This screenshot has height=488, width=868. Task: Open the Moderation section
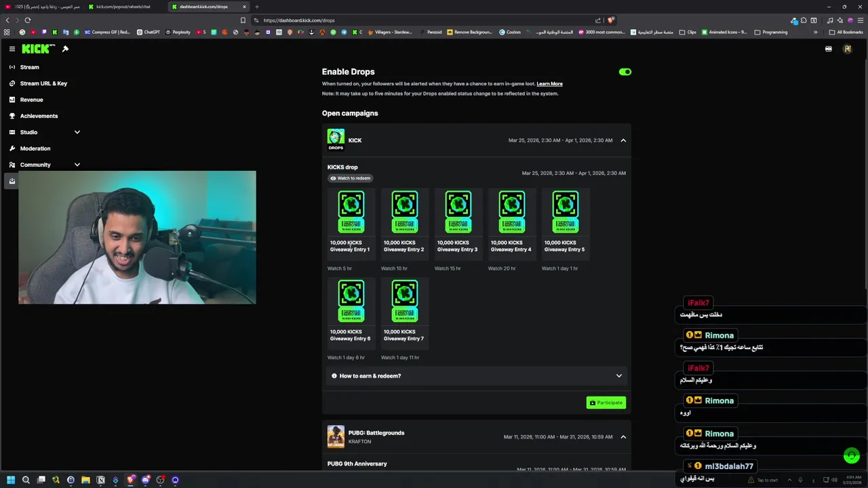point(30,148)
